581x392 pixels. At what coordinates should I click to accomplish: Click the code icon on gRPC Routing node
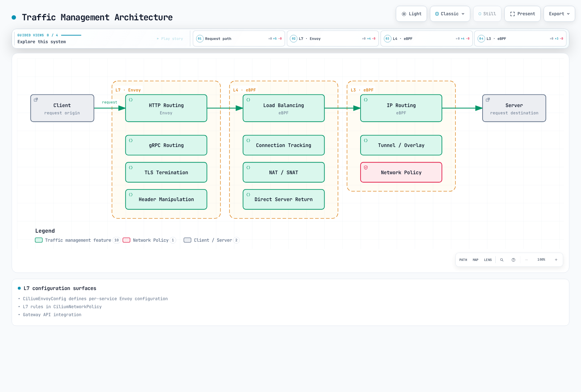[131, 140]
